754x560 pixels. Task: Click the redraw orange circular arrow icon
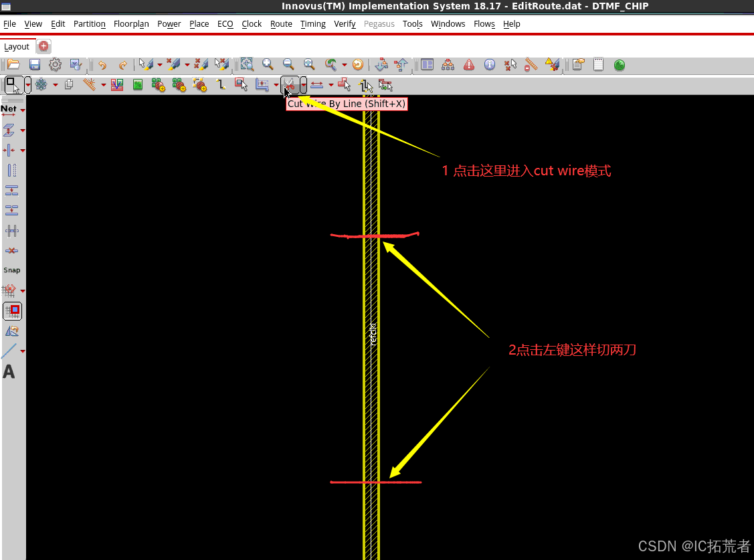[358, 64]
